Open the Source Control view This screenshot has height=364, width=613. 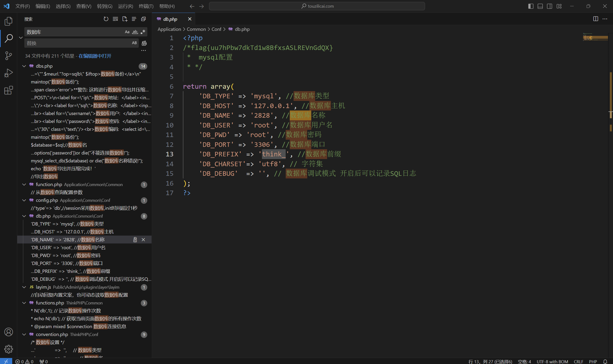pos(9,56)
